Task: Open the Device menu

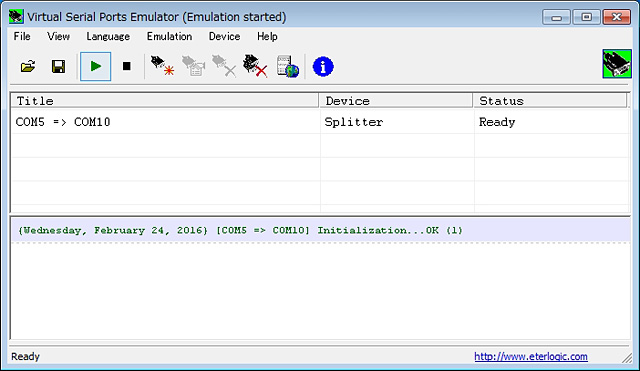Action: [x=224, y=36]
